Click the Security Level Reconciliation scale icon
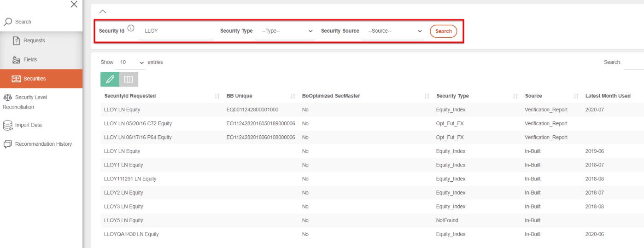The height and width of the screenshot is (248, 644). 7,97
